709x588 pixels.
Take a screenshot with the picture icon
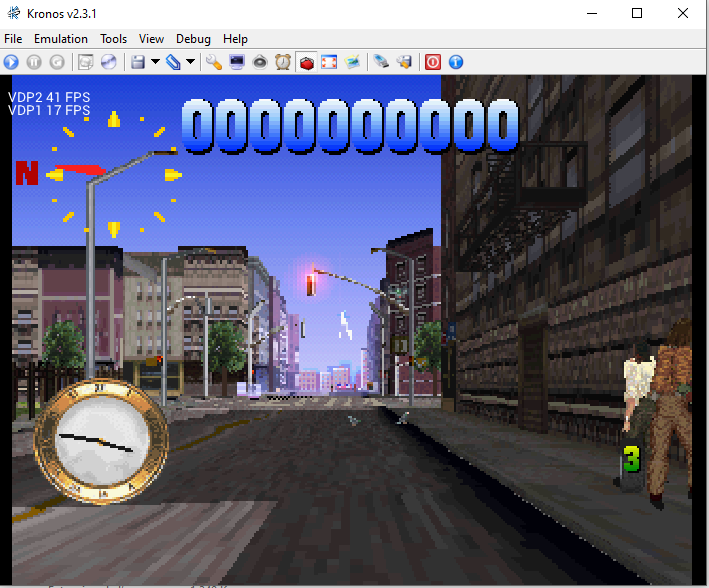[352, 62]
